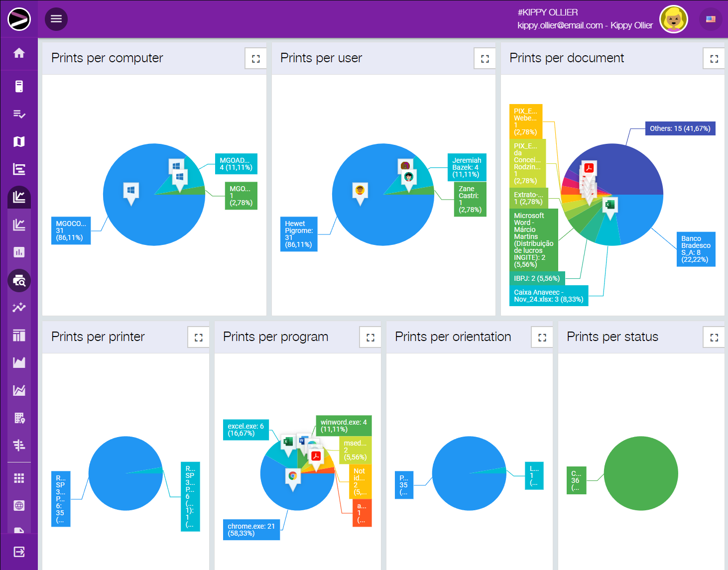Maximize the Prints per program panel
This screenshot has width=728, height=570.
[370, 338]
